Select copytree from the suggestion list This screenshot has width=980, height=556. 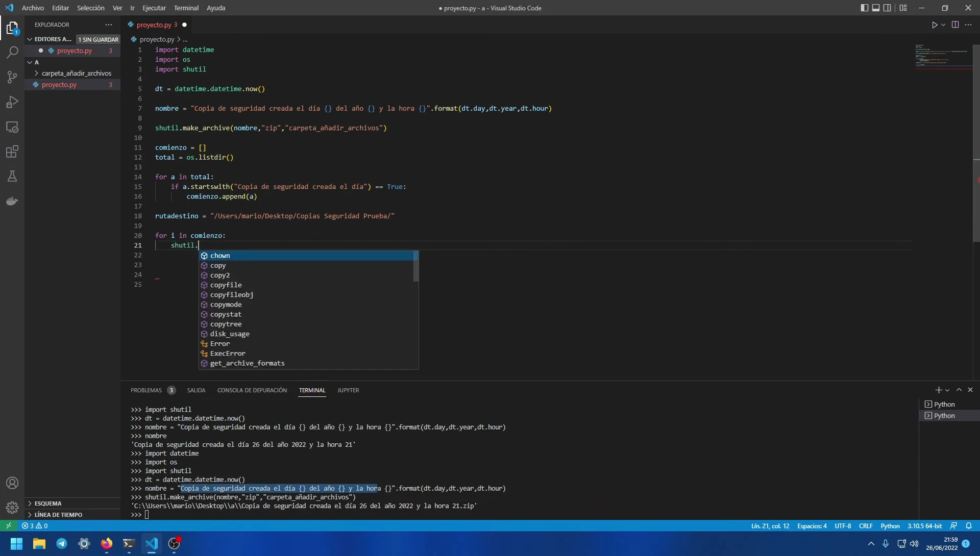coord(226,324)
